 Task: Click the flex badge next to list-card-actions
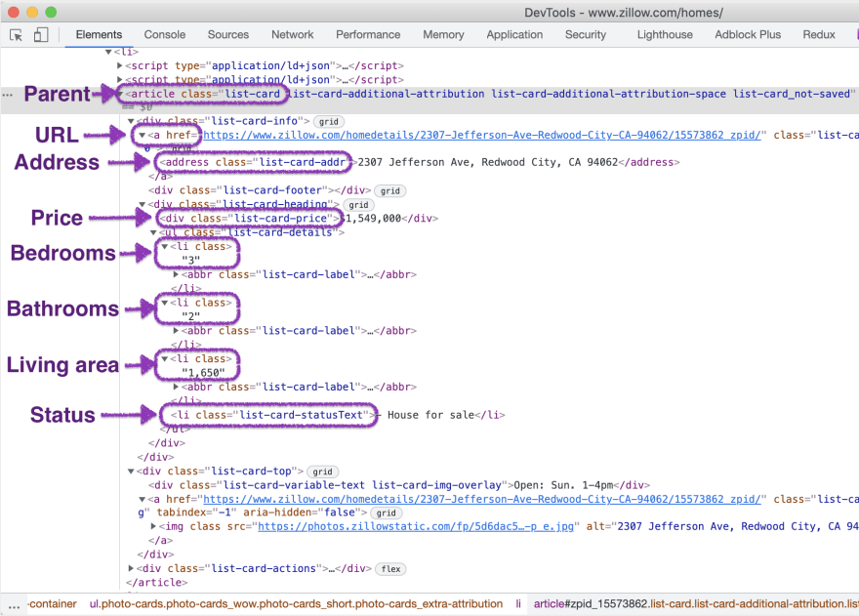pyautogui.click(x=390, y=569)
